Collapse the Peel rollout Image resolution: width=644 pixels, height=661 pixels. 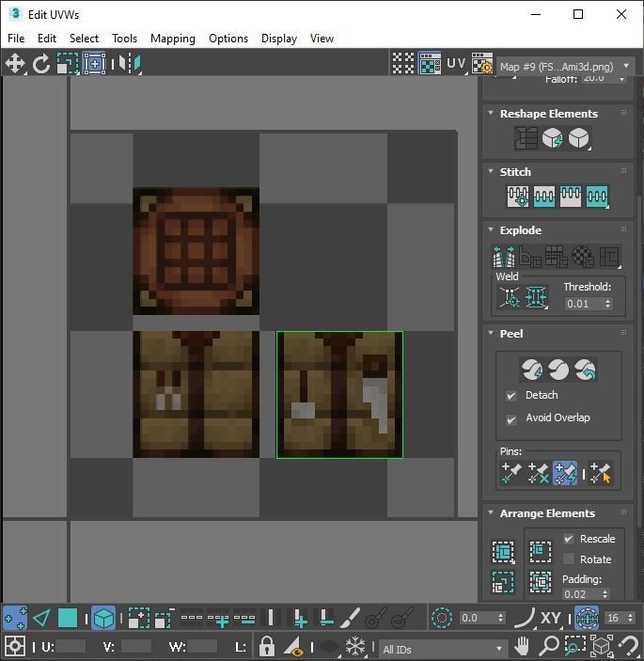tap(491, 333)
